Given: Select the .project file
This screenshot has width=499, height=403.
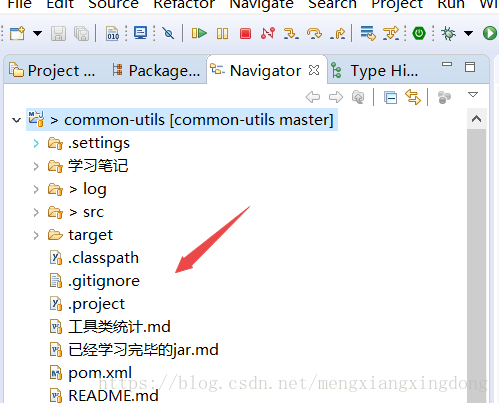Looking at the screenshot, I should (87, 304).
